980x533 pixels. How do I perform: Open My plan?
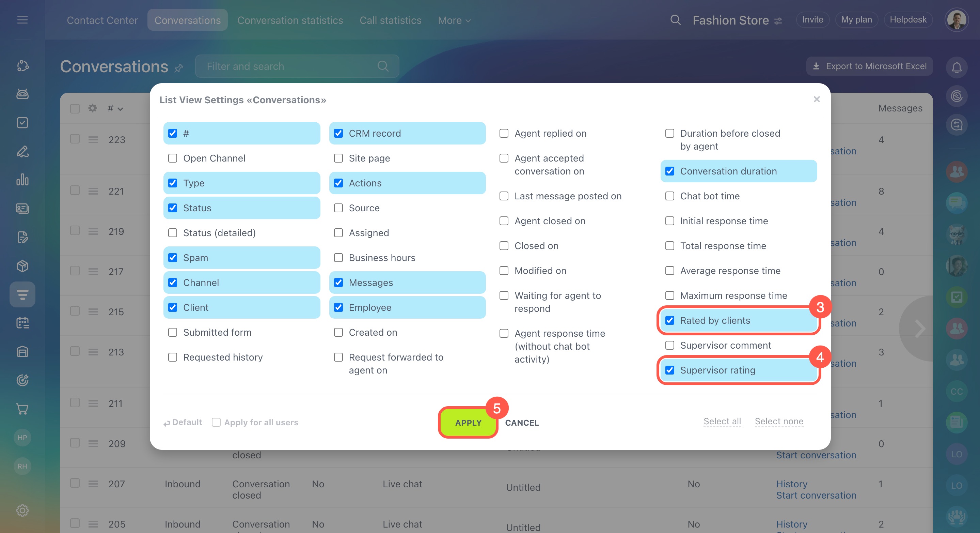click(x=856, y=20)
